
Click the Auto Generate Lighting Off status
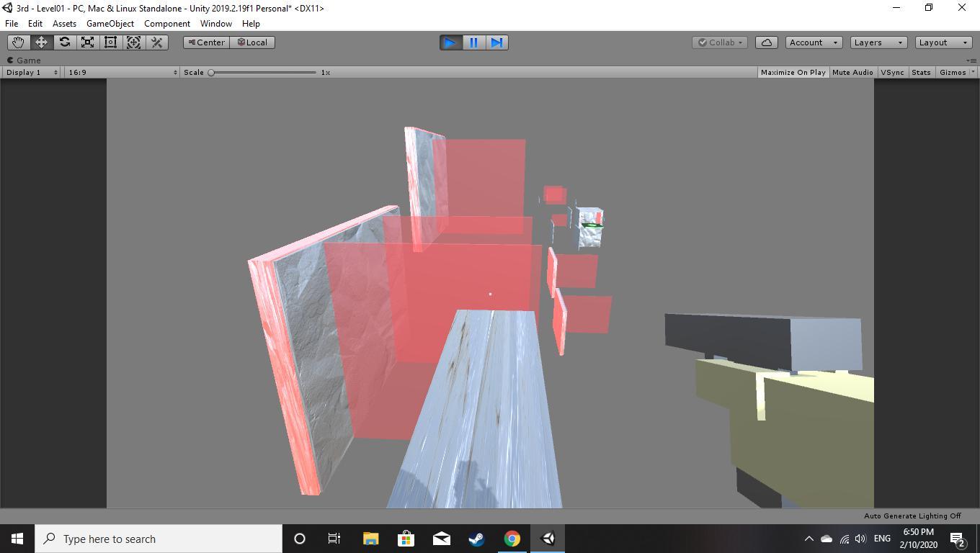point(912,516)
